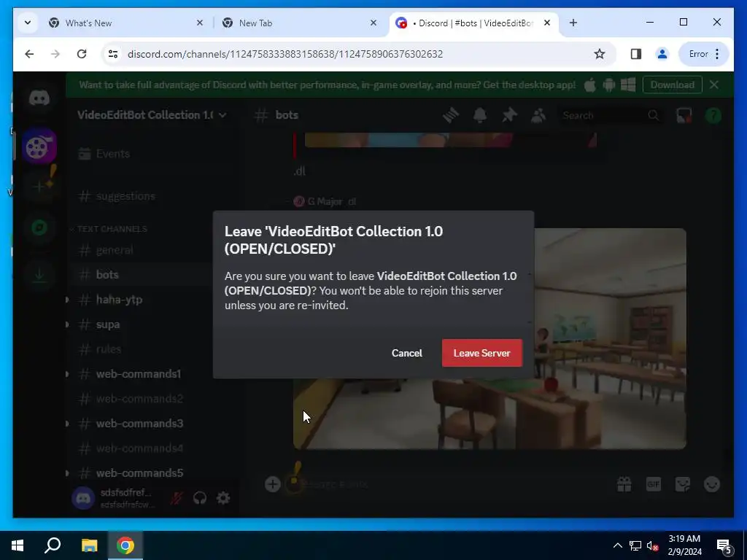Open the green Help icon

click(713, 115)
